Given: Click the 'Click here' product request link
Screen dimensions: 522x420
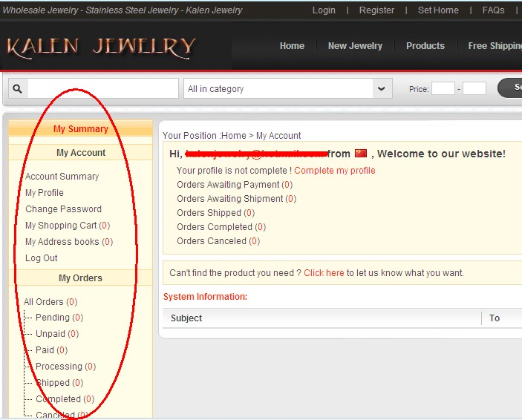Looking at the screenshot, I should coord(324,273).
